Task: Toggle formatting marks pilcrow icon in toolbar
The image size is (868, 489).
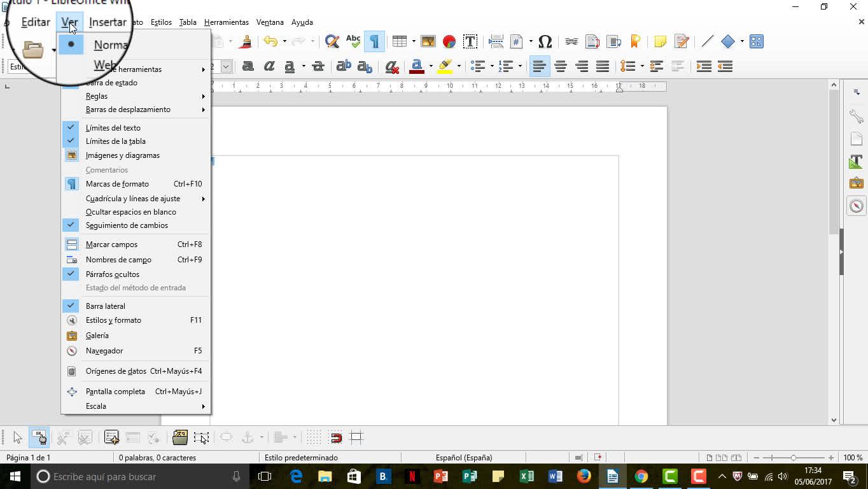Action: coord(374,42)
